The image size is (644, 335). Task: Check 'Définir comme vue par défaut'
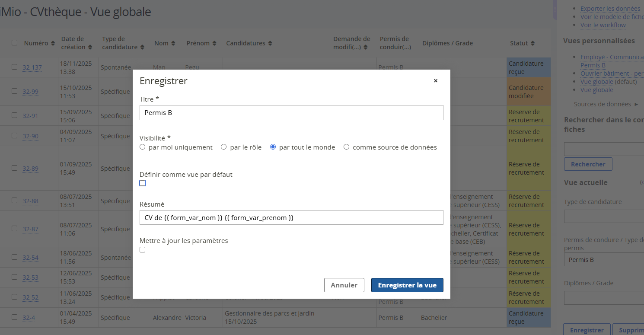click(x=142, y=183)
